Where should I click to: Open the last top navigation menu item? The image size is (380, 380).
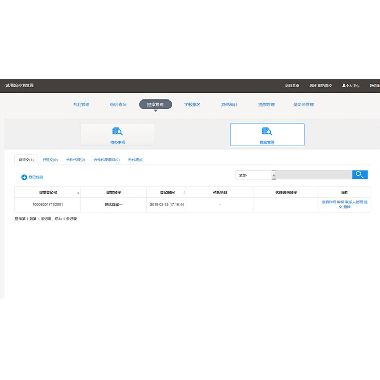(x=304, y=105)
